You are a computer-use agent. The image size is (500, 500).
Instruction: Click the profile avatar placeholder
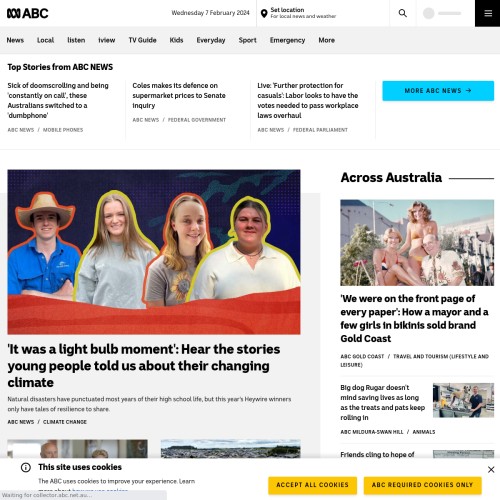[429, 13]
